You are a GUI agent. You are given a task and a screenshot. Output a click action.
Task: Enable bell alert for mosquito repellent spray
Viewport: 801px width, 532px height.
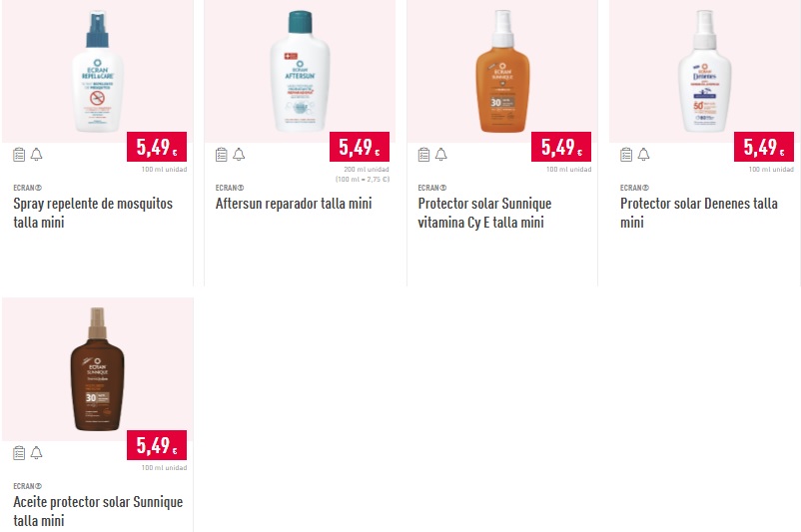[x=36, y=154]
